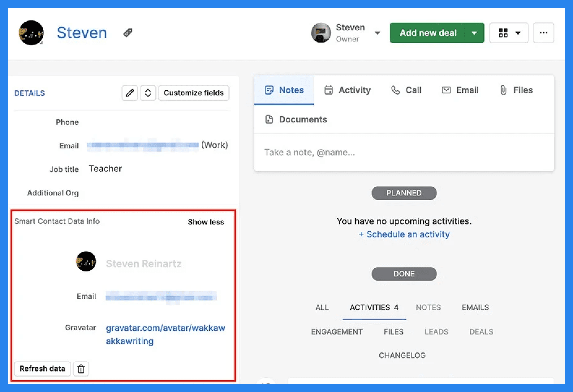Click the owner profile picture

321,32
